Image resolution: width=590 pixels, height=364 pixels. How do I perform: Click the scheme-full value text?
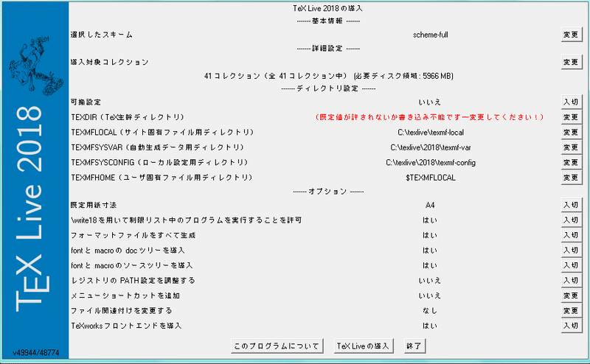click(431, 35)
